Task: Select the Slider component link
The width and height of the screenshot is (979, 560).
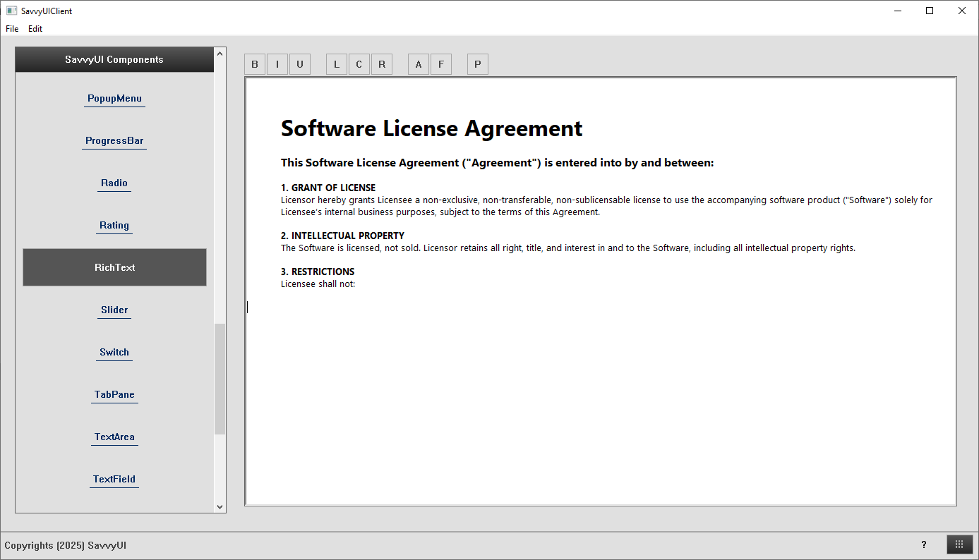Action: (114, 310)
